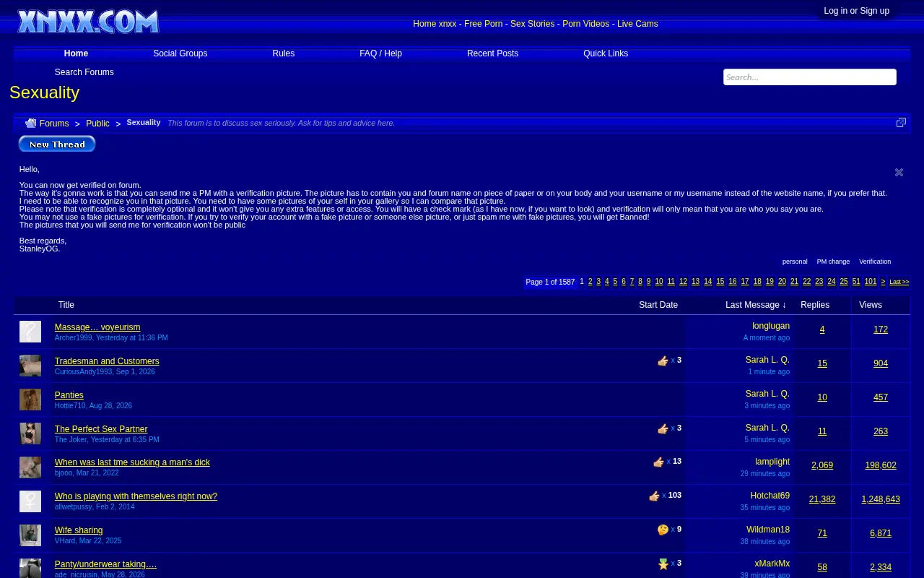The width and height of the screenshot is (924, 578).
Task: Click the Last >> pagination link
Action: (x=899, y=282)
